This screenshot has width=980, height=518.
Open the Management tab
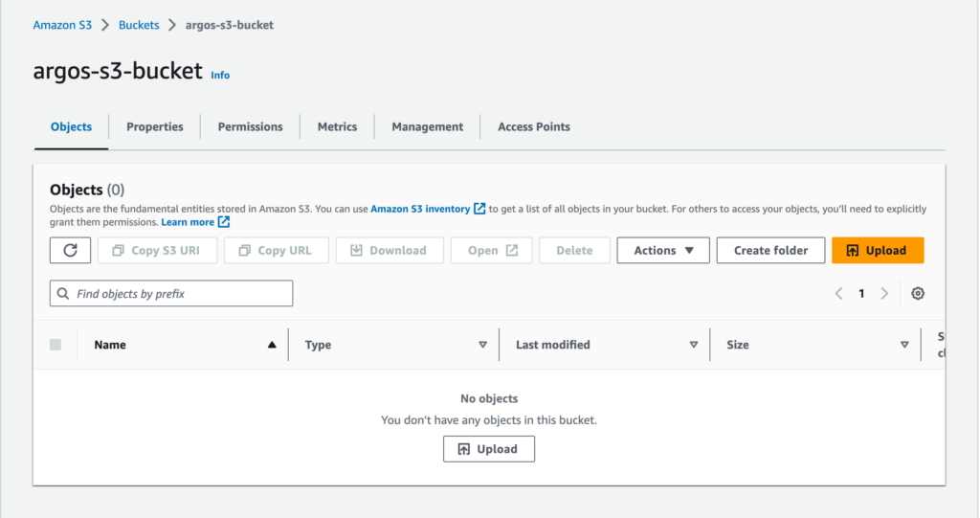coord(427,126)
